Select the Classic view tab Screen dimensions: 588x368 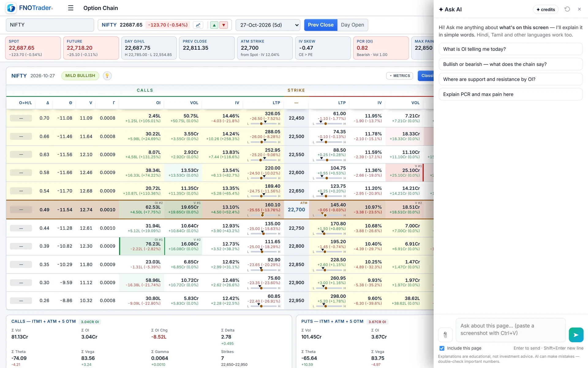pos(426,76)
